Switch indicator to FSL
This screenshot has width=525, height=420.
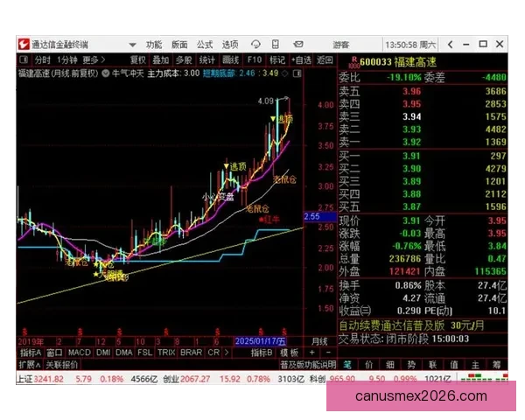click(144, 353)
